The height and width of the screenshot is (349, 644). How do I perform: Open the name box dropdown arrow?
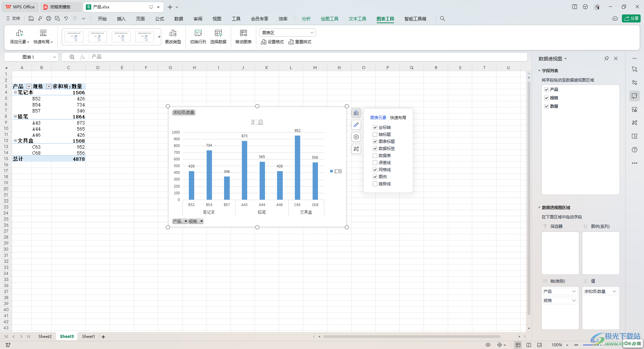coord(54,57)
